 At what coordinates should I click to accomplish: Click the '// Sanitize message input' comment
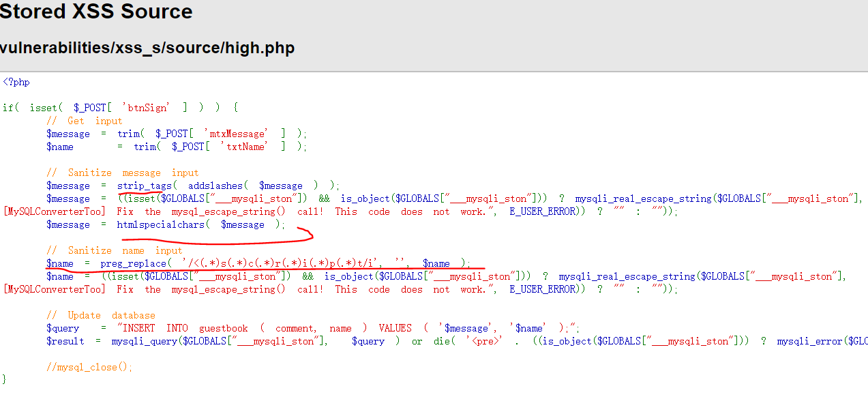(123, 173)
